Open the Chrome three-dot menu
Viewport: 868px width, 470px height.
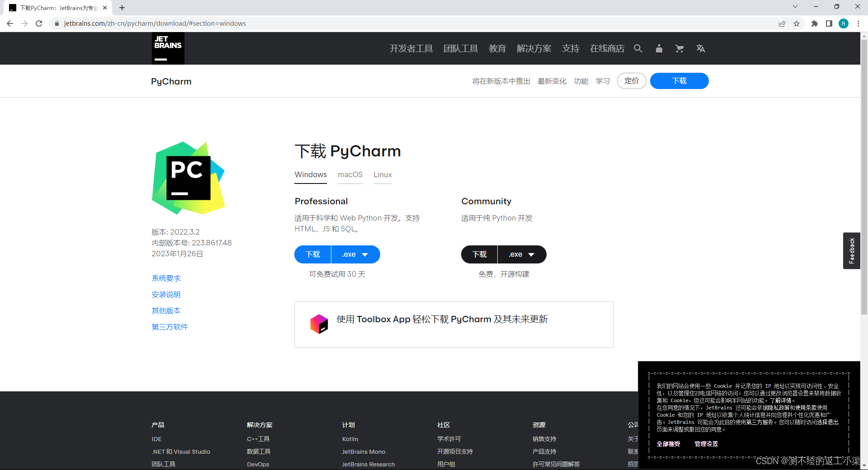click(858, 23)
